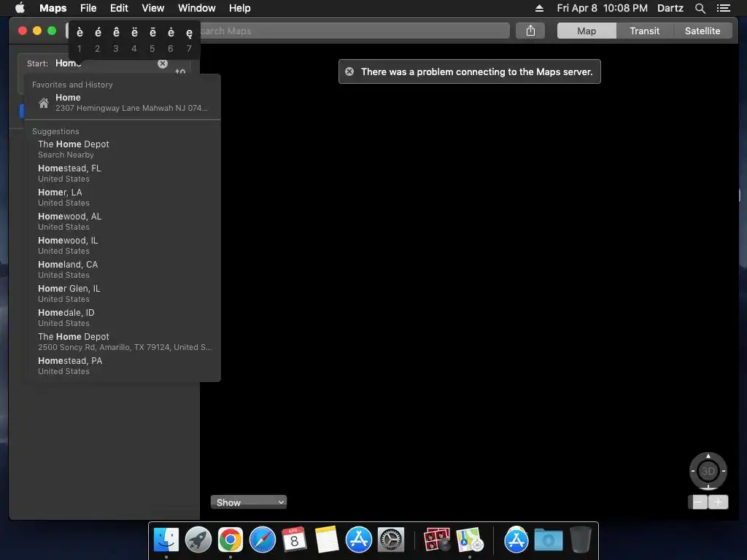Select Homedale, ID suggestion

point(123,318)
